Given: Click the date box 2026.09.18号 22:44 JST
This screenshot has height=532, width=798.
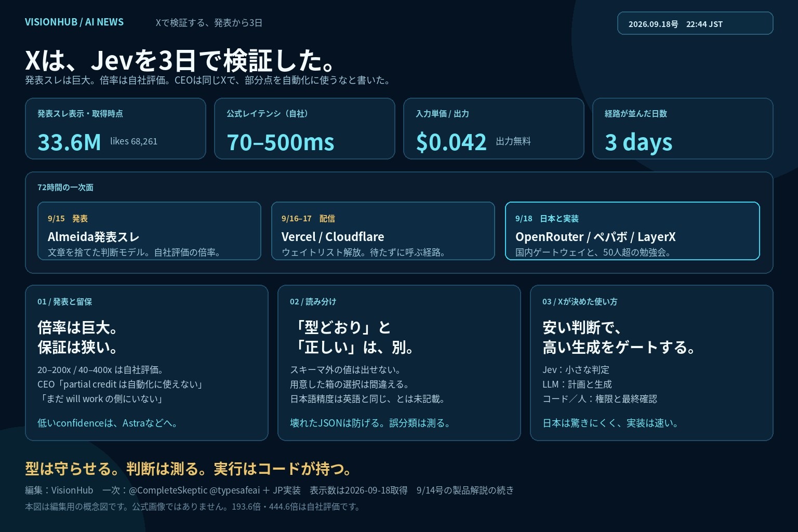Looking at the screenshot, I should [695, 23].
